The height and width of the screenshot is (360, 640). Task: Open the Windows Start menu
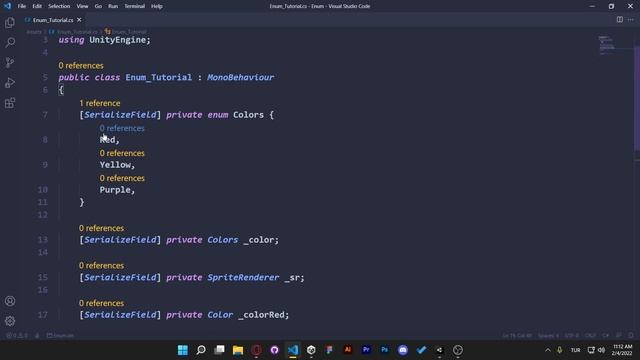pos(183,350)
